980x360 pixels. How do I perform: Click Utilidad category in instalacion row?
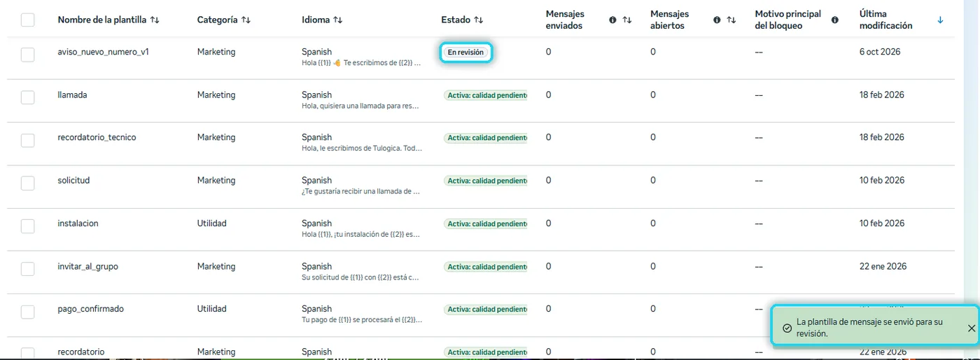(x=212, y=223)
